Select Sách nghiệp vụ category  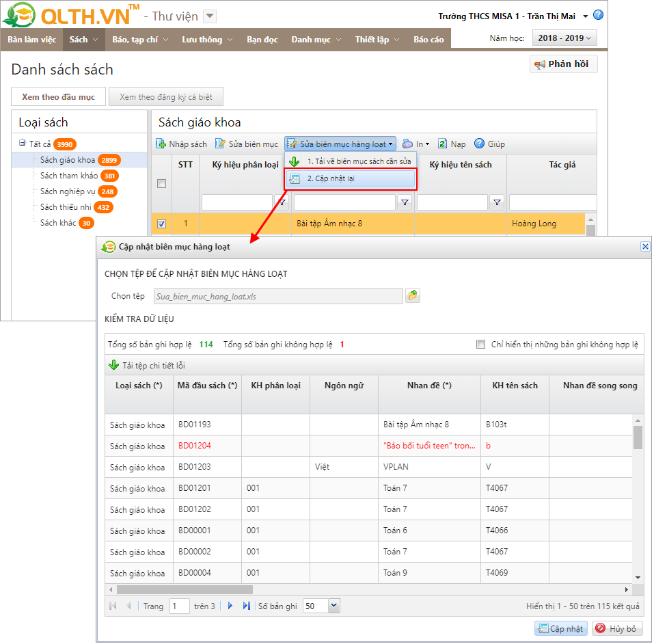(68, 191)
